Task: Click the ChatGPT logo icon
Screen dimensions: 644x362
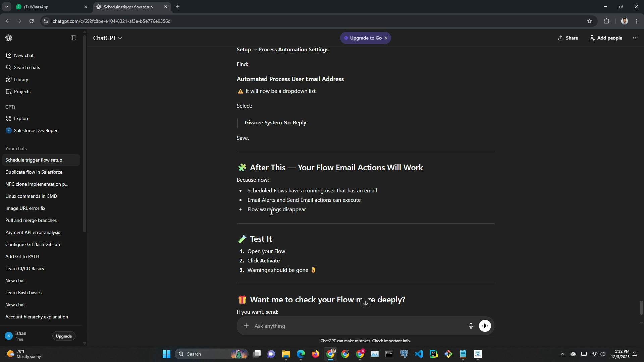Action: [9, 38]
